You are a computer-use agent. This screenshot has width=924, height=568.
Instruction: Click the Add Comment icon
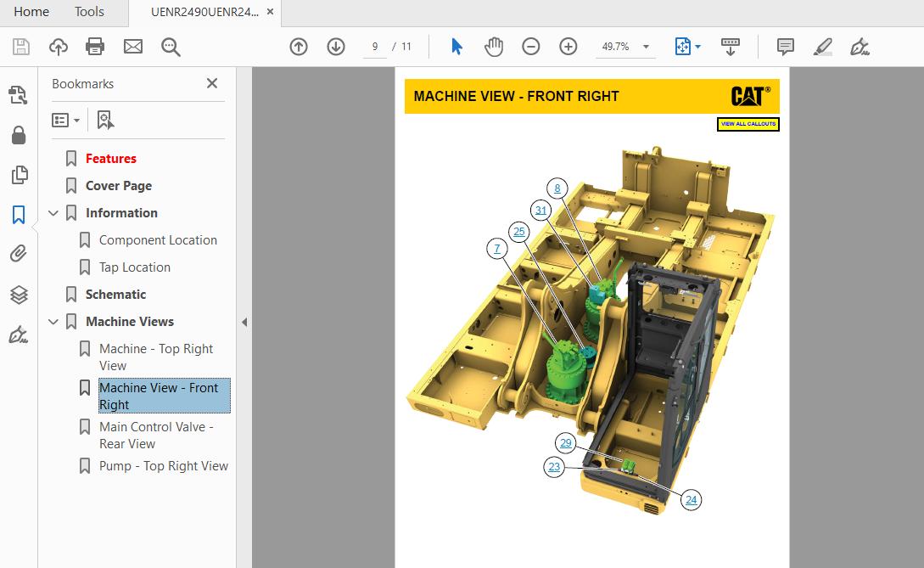click(785, 47)
